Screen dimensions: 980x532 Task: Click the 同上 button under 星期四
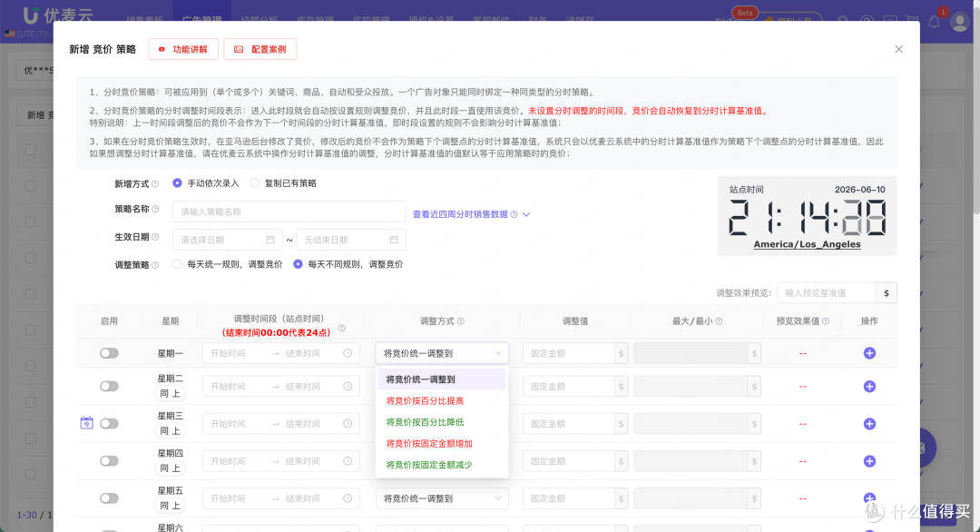(x=170, y=468)
